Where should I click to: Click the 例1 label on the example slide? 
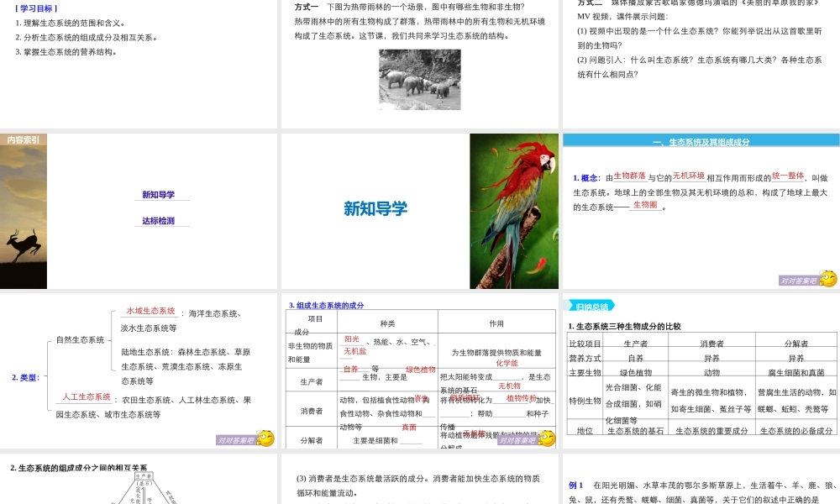pos(575,486)
